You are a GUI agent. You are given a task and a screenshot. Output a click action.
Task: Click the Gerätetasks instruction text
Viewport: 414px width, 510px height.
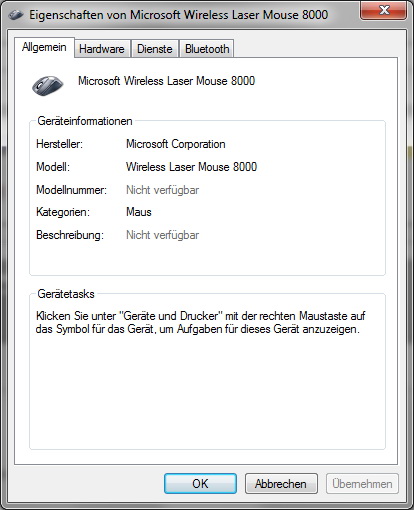tap(200, 322)
